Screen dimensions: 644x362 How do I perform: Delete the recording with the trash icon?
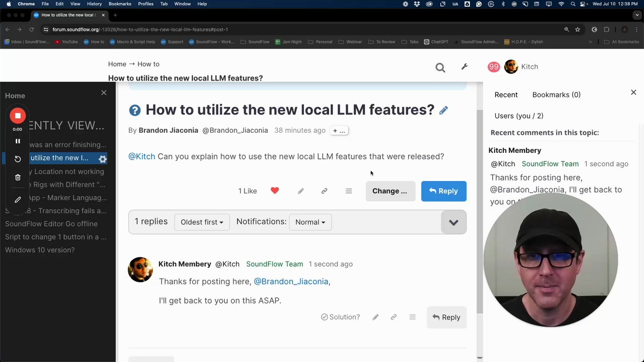pyautogui.click(x=18, y=177)
